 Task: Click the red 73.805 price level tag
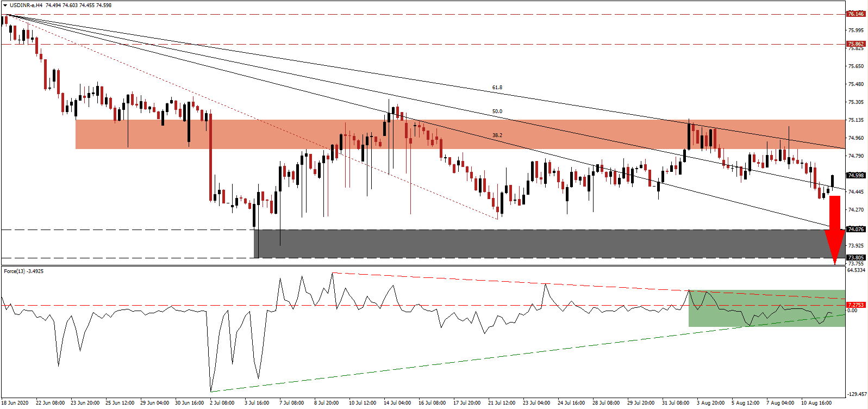pyautogui.click(x=856, y=258)
